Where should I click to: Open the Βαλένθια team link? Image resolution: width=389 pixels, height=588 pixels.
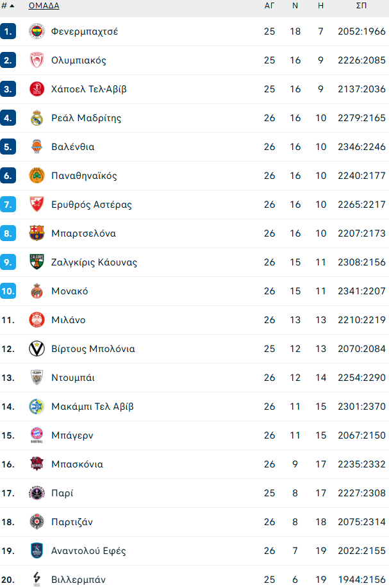(72, 147)
